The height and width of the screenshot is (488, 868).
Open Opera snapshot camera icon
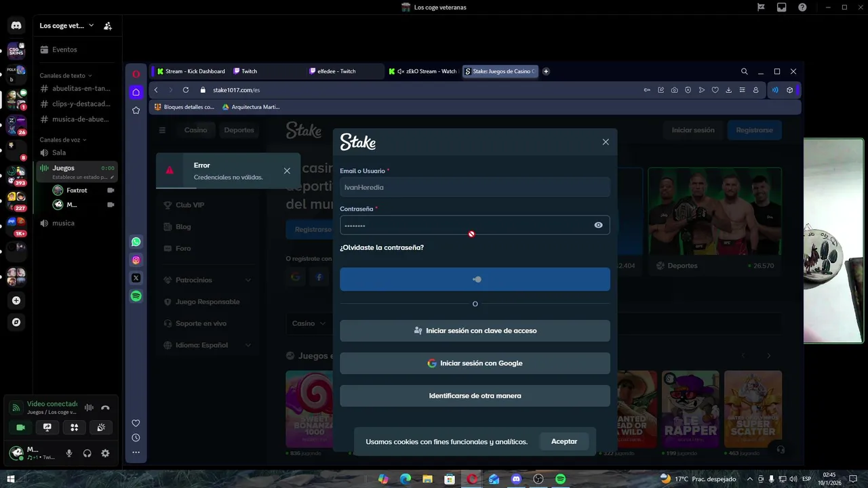coord(674,90)
